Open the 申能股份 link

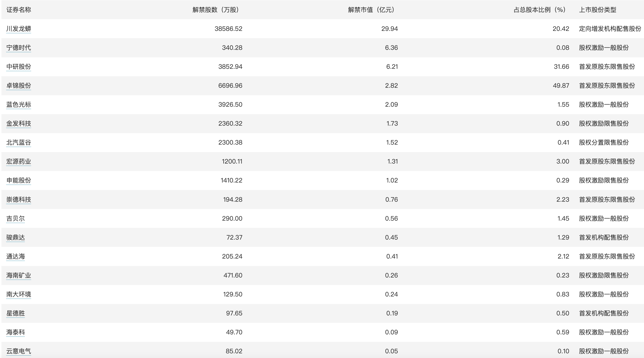(19, 180)
